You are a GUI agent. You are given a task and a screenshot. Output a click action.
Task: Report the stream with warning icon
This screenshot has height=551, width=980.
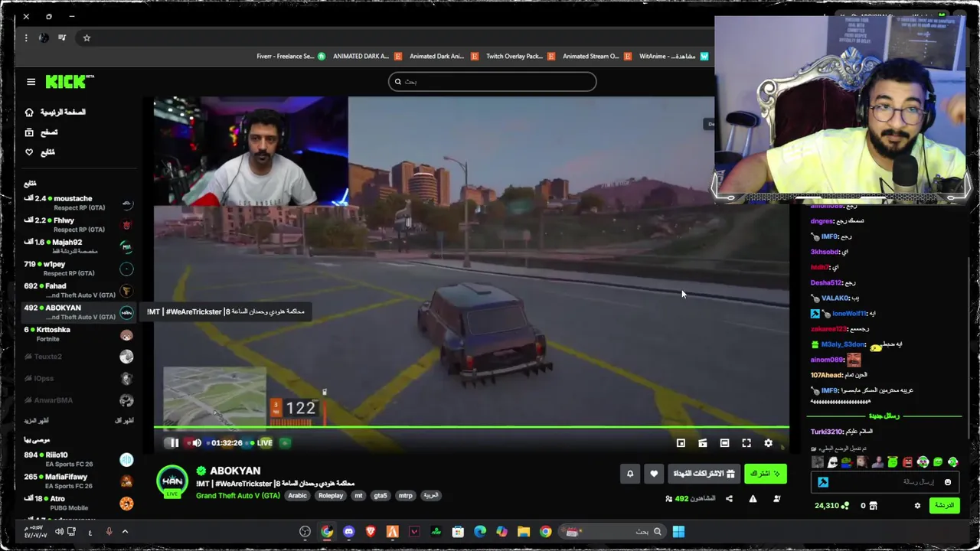point(753,499)
